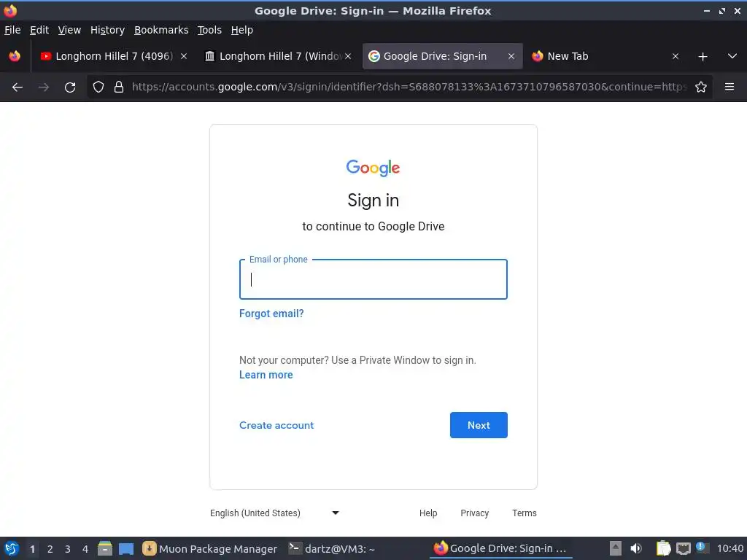Viewport: 747px width, 560px height.
Task: Click the Firefox icon in the title bar
Action: coord(10,10)
